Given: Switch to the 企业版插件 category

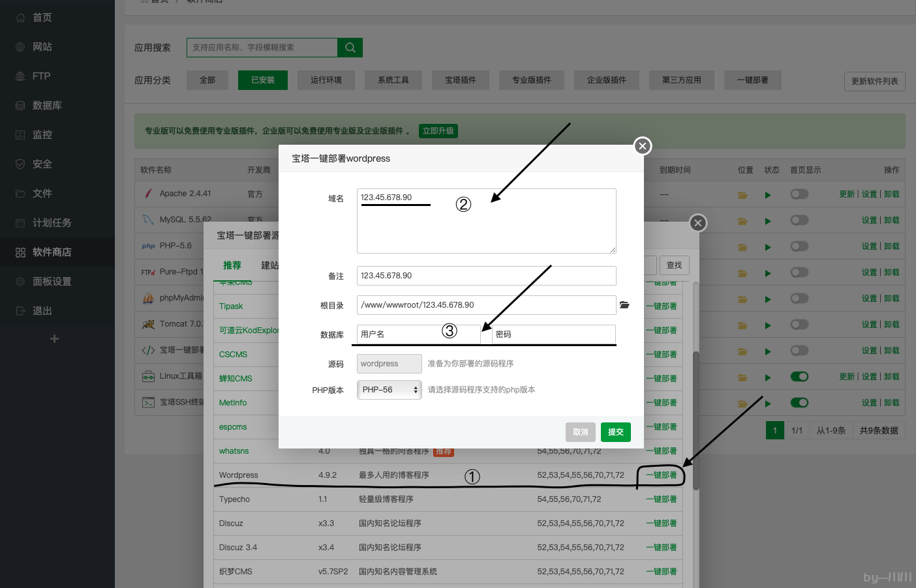Looking at the screenshot, I should (x=607, y=80).
